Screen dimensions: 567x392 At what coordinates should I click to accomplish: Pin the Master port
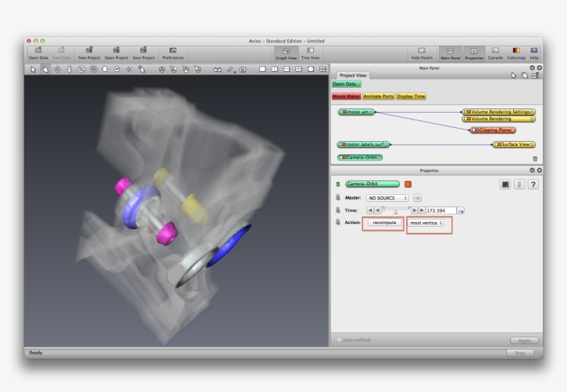click(x=337, y=198)
